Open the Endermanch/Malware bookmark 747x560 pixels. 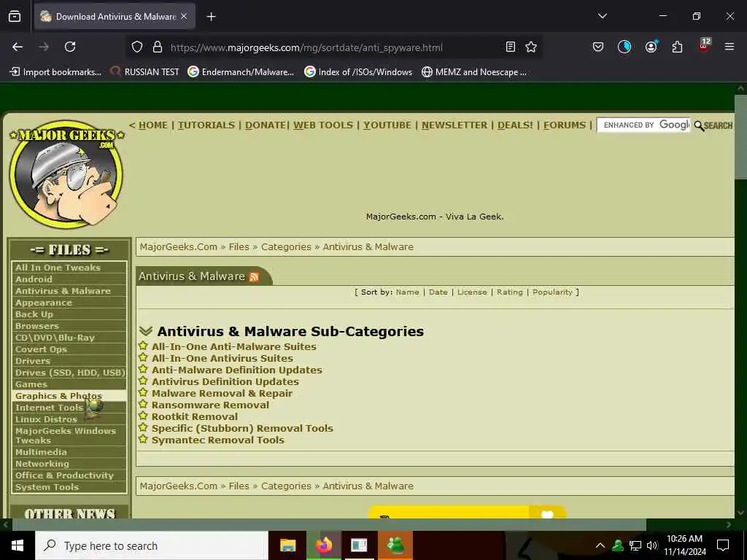[241, 72]
